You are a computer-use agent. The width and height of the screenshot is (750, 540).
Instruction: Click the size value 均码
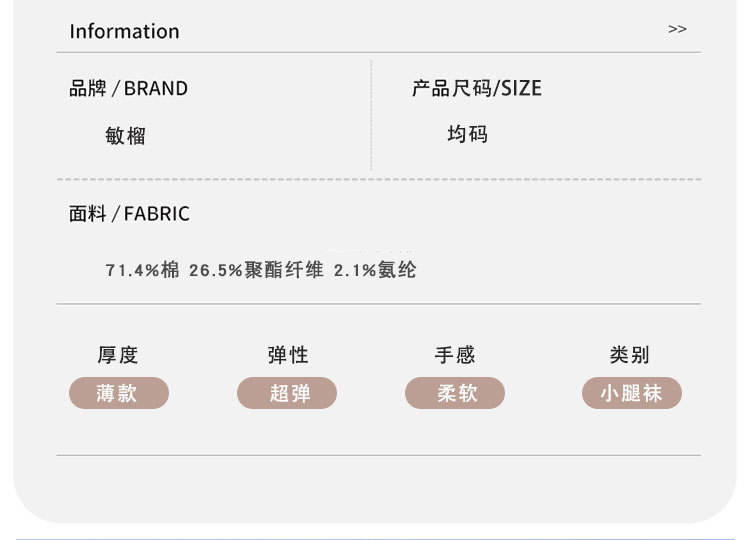pos(467,134)
